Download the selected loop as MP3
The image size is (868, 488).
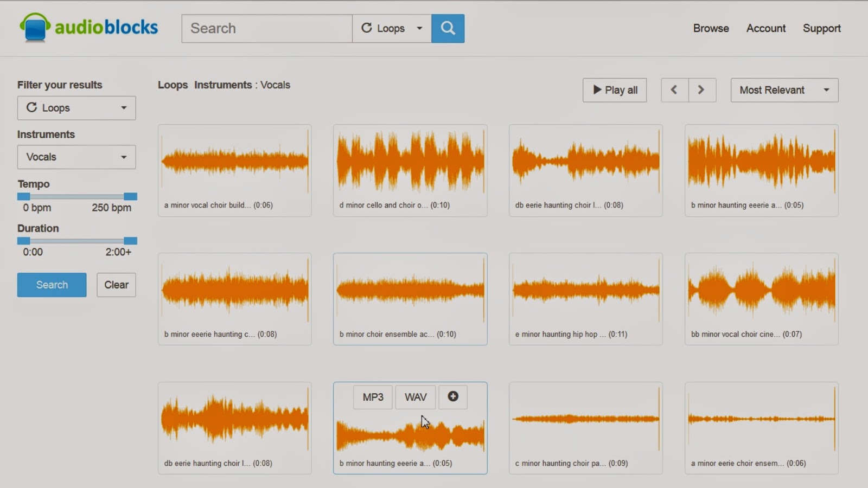coord(373,397)
